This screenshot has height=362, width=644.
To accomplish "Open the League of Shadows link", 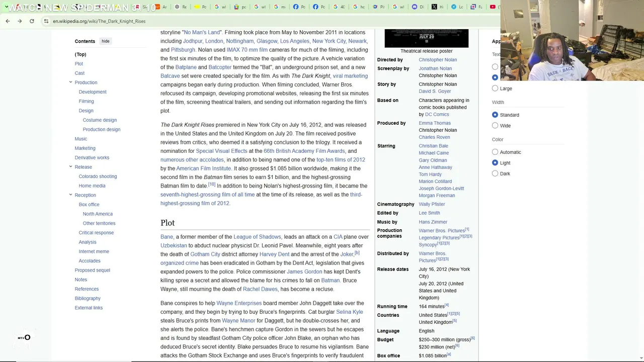I will coord(257,237).
